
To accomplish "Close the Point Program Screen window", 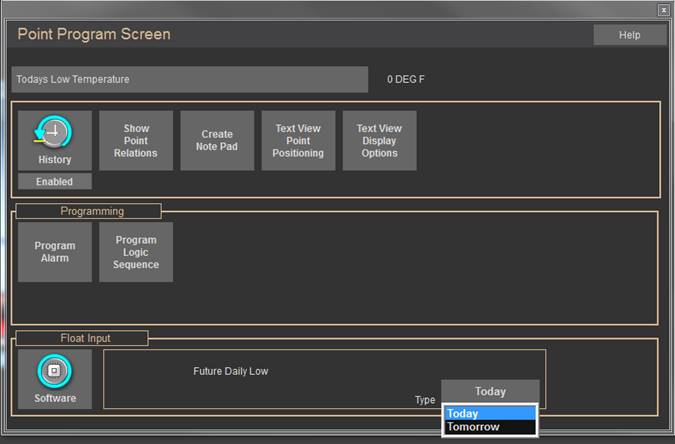I will (663, 9).
